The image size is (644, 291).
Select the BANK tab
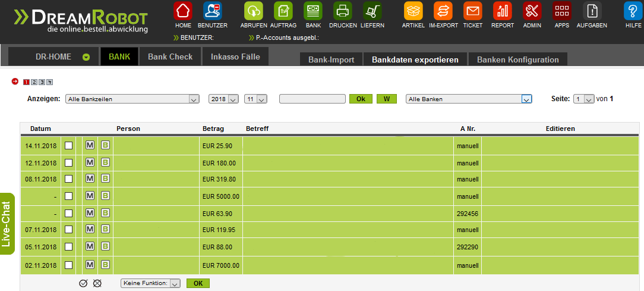point(119,57)
